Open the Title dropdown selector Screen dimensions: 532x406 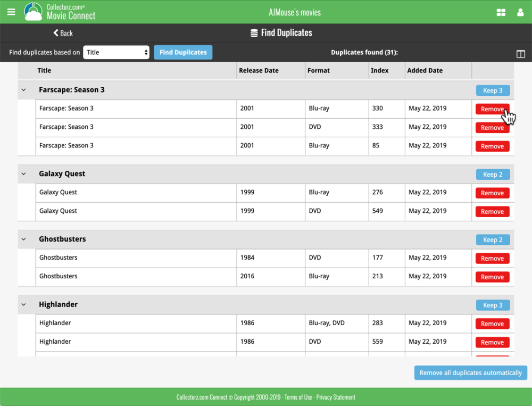point(116,52)
